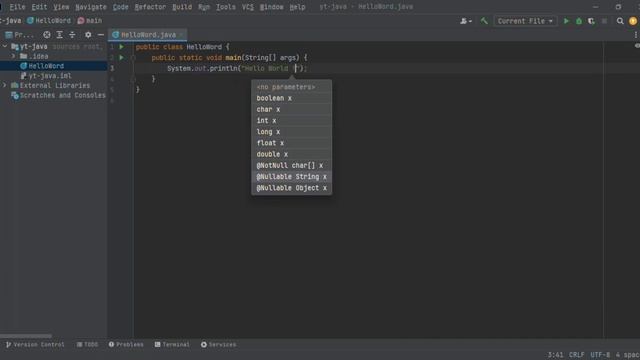Viewport: 640px width, 360px height.
Task: Open the user account icon dropdown
Action: coord(466,21)
